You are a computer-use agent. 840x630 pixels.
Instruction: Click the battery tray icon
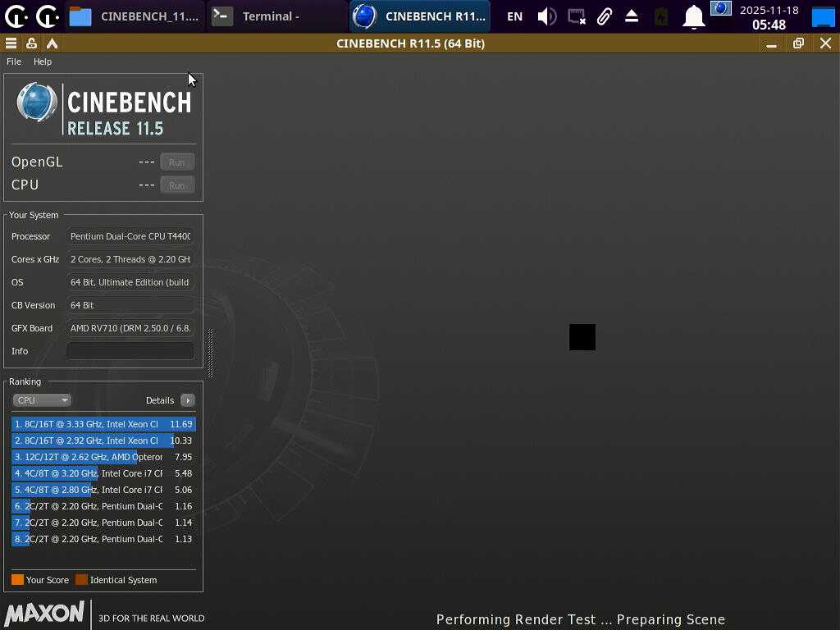click(662, 16)
